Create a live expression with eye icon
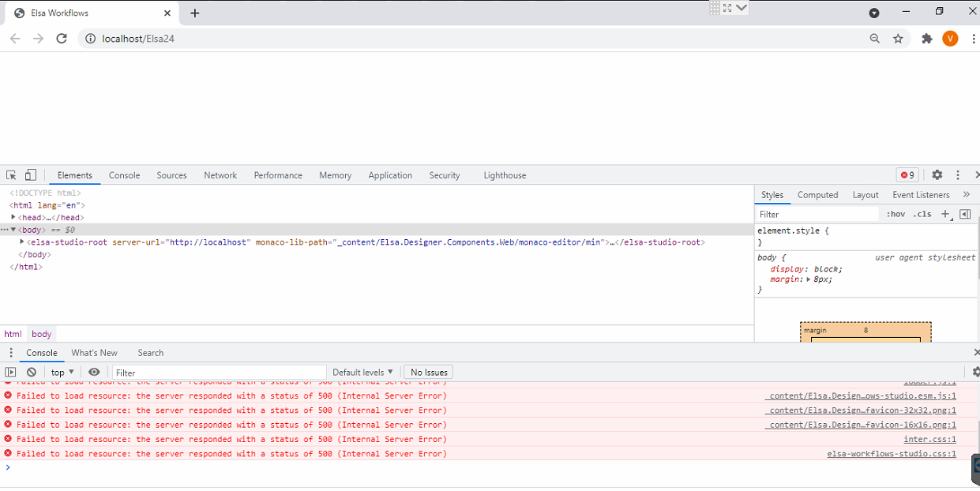 point(94,372)
